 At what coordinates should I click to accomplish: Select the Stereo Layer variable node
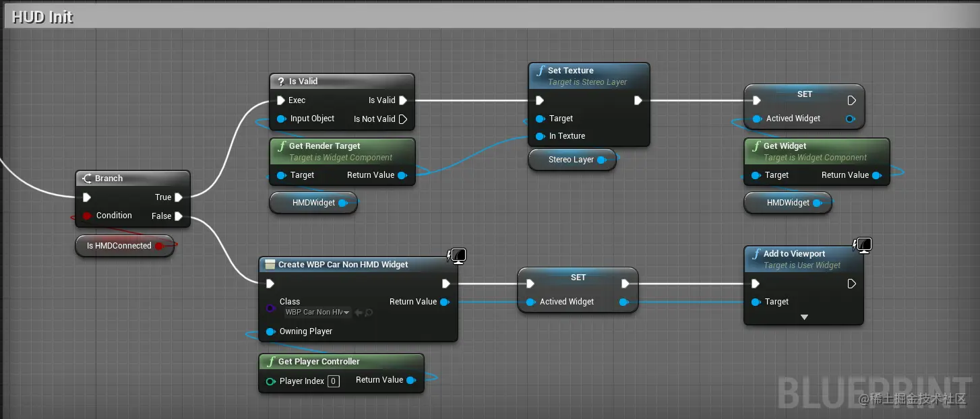coord(572,160)
